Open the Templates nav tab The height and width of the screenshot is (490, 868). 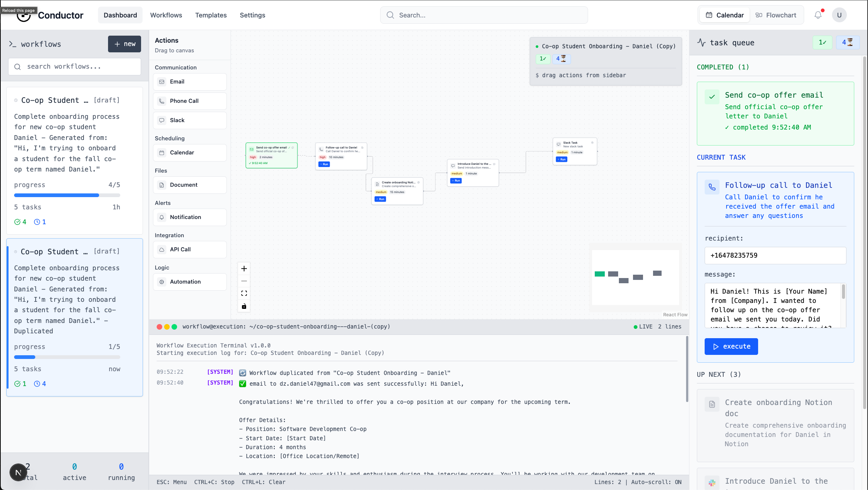pyautogui.click(x=211, y=15)
